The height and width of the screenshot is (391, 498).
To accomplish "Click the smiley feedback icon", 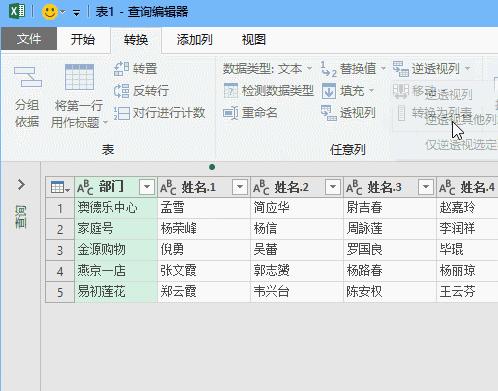I will (50, 12).
